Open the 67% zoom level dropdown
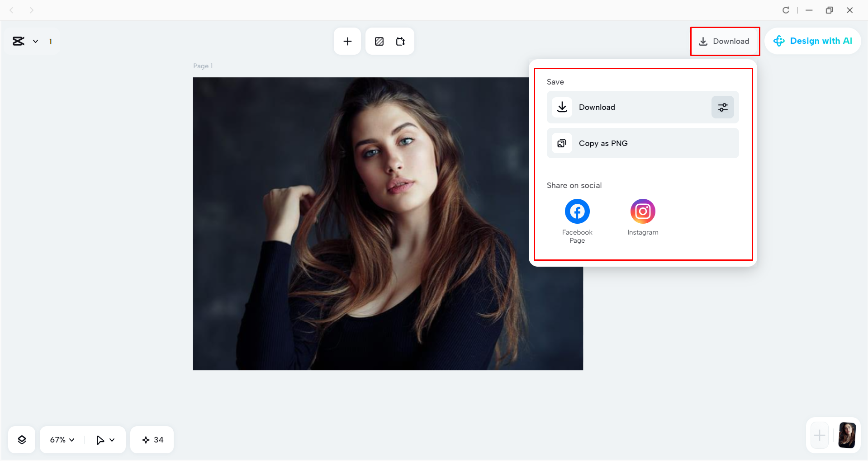The image size is (868, 461). click(62, 440)
